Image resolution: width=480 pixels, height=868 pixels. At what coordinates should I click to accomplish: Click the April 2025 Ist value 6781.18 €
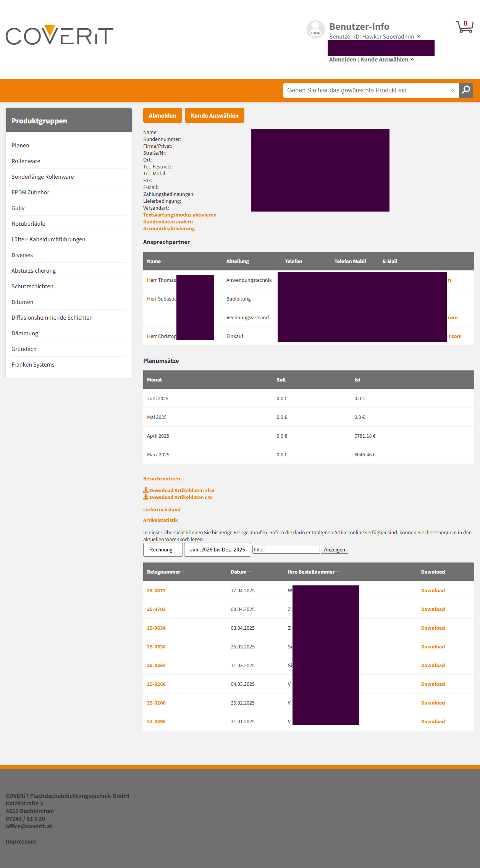(365, 436)
